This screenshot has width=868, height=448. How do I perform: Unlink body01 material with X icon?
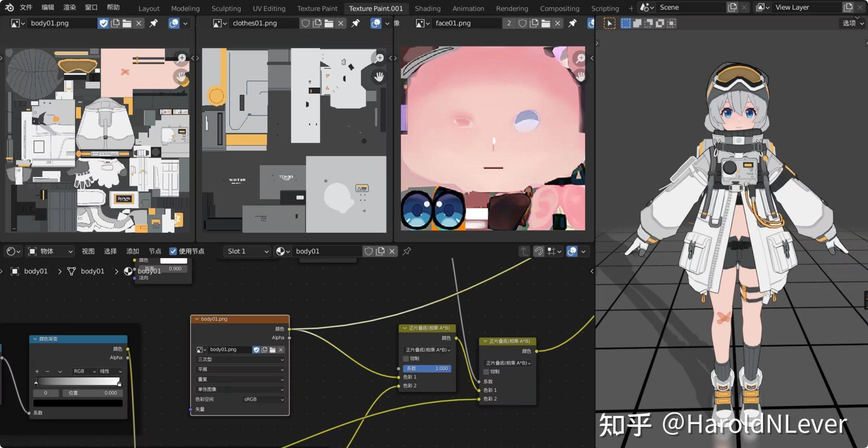pyautogui.click(x=392, y=251)
